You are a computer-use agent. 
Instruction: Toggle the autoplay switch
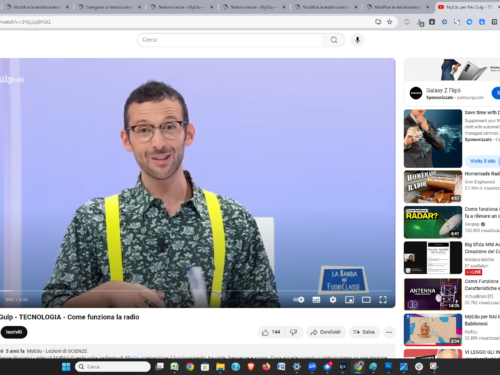click(x=299, y=300)
